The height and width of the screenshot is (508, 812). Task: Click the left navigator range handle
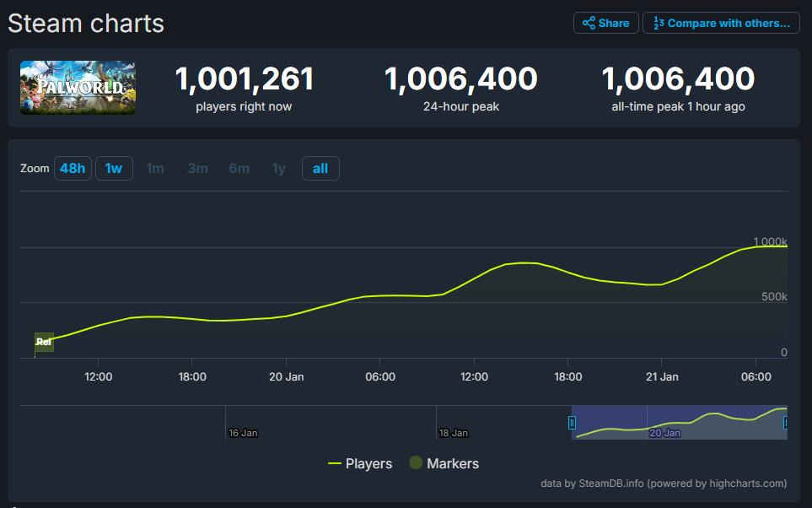click(x=572, y=423)
